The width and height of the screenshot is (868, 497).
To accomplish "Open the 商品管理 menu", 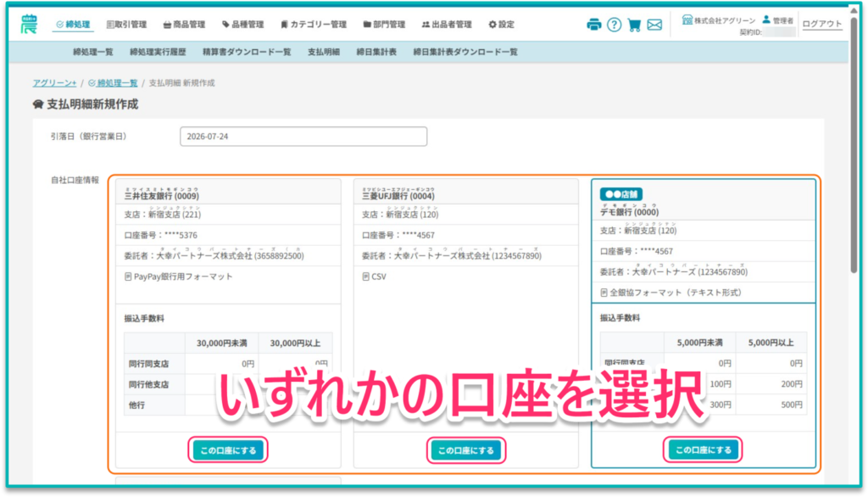I will point(184,25).
